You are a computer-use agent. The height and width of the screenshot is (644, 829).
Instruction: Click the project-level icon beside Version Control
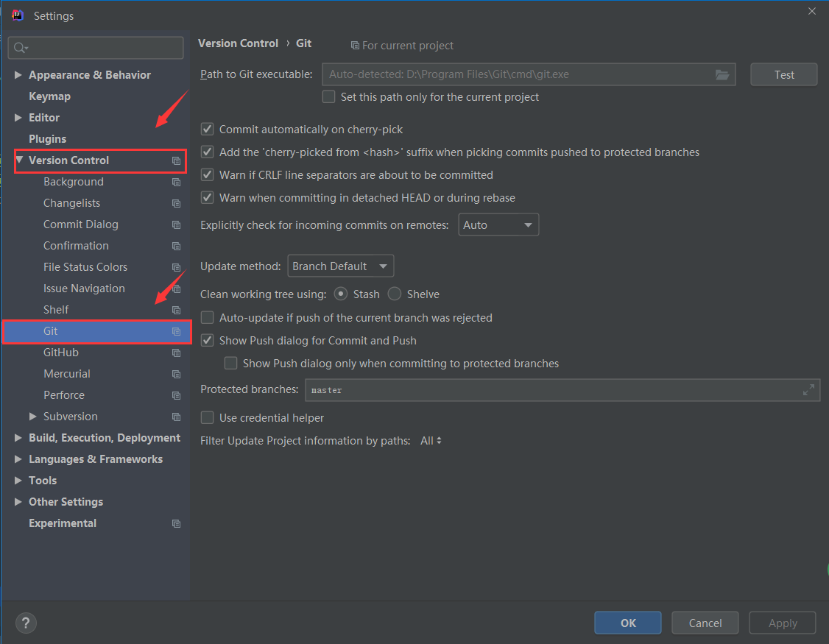(x=177, y=160)
